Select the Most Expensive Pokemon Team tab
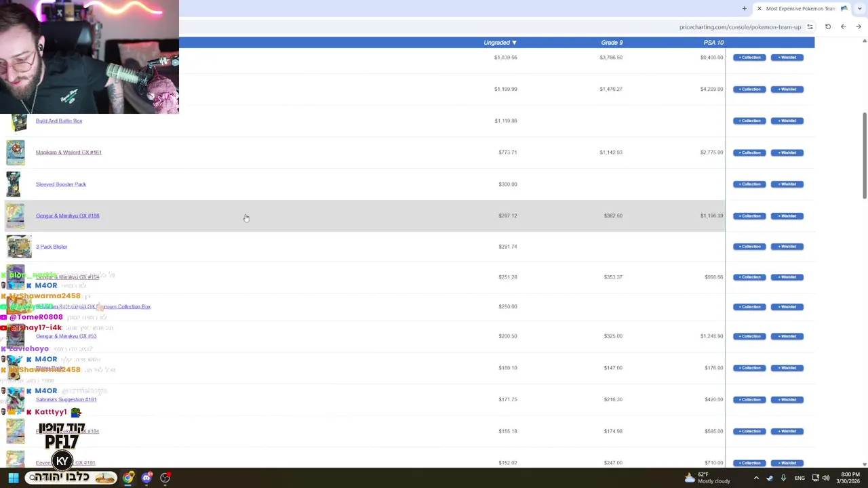Image resolution: width=868 pixels, height=488 pixels. [800, 9]
